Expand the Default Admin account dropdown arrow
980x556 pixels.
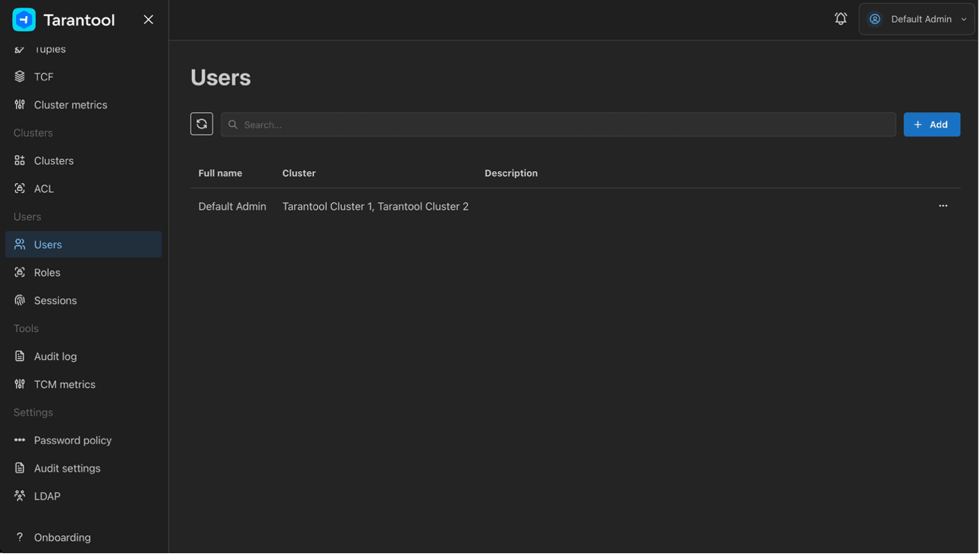(964, 20)
